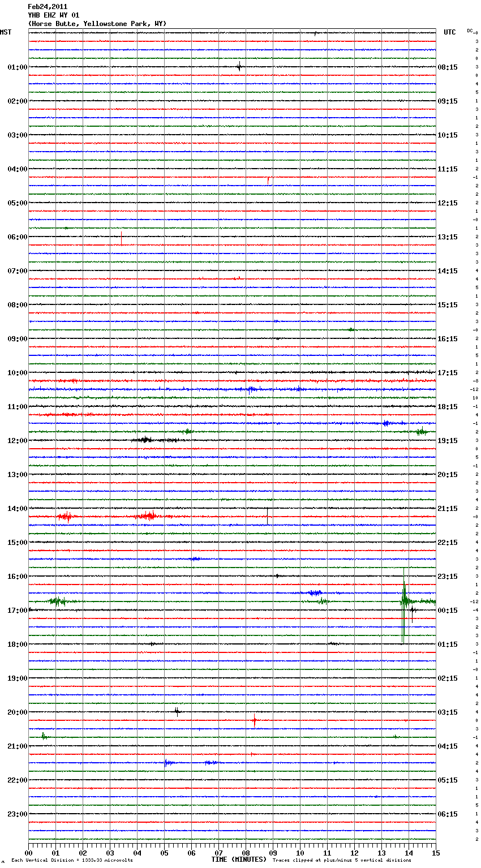This screenshot has height=868, width=481.
Task: Click the 20:15 UTC time label
Action: tap(448, 475)
